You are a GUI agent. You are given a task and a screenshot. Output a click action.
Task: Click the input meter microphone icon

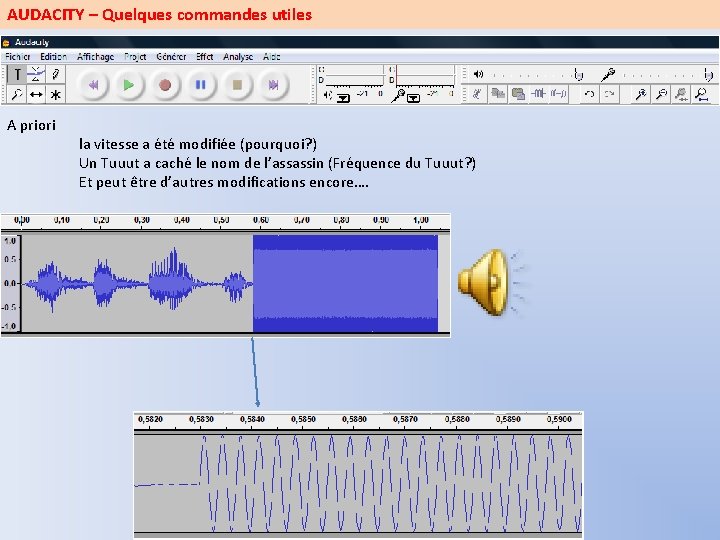[398, 96]
